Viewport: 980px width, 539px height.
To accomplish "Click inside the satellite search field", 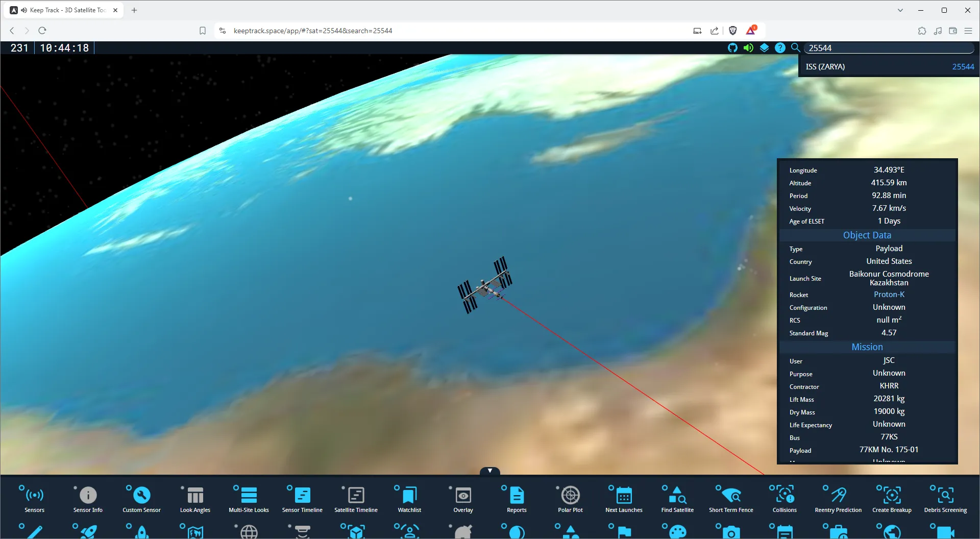I will pos(889,47).
